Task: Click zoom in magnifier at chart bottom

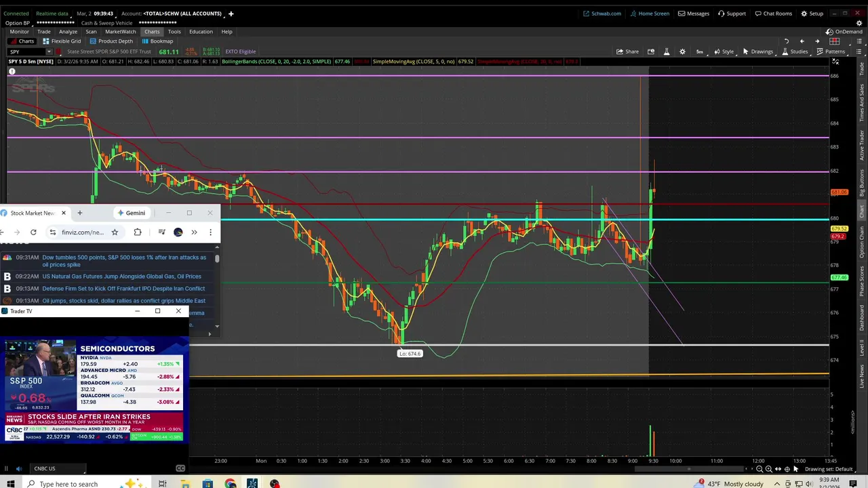Action: click(768, 469)
